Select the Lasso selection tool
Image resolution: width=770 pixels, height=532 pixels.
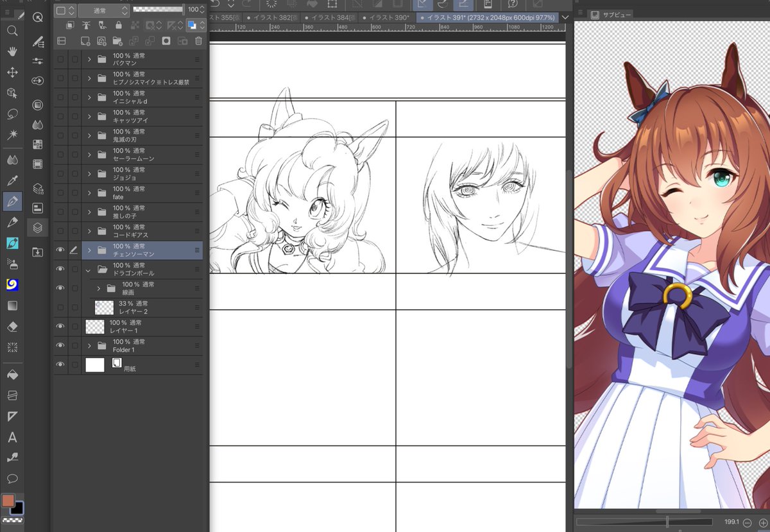(12, 114)
